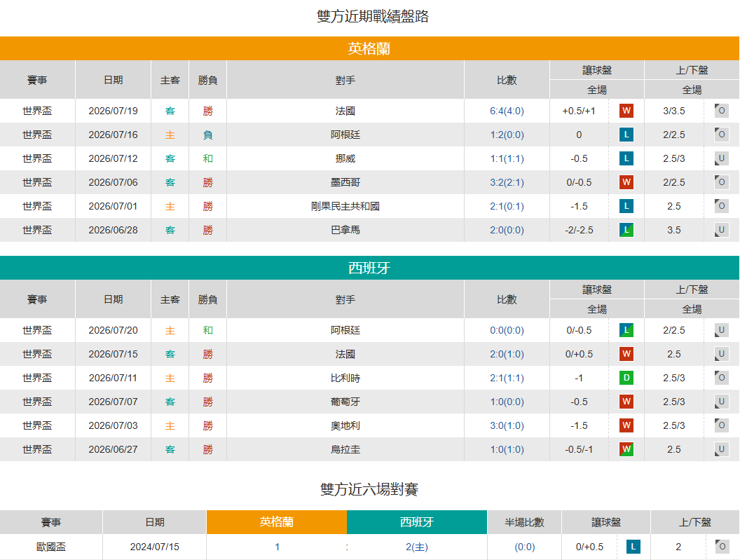Viewport: 740px width, 560px height.
Task: Click the date 2026/07/19
Action: point(114,111)
